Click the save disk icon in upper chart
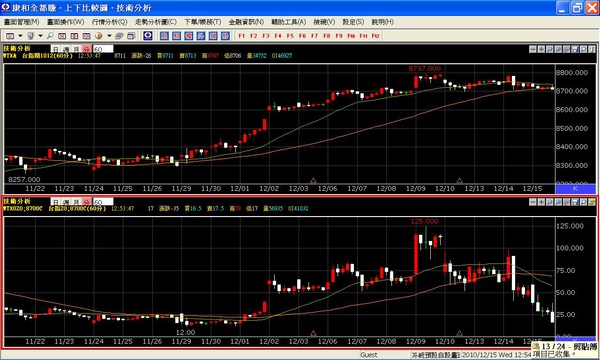The width and height of the screenshot is (600, 360). (575, 49)
